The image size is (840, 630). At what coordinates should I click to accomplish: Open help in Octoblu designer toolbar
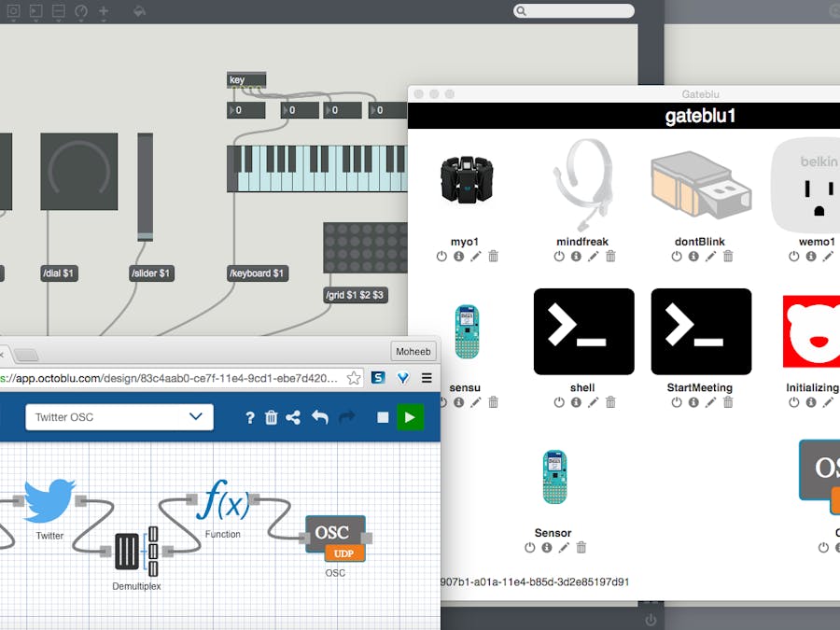[x=249, y=418]
